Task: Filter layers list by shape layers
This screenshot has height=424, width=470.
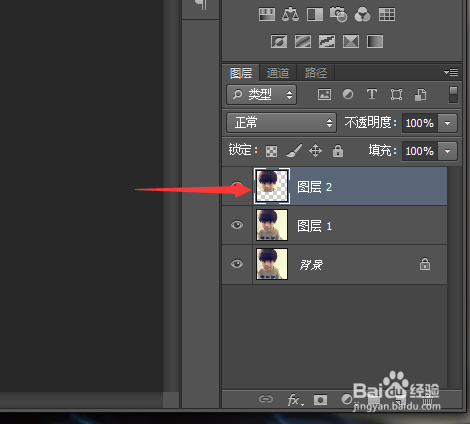Action: [x=396, y=94]
